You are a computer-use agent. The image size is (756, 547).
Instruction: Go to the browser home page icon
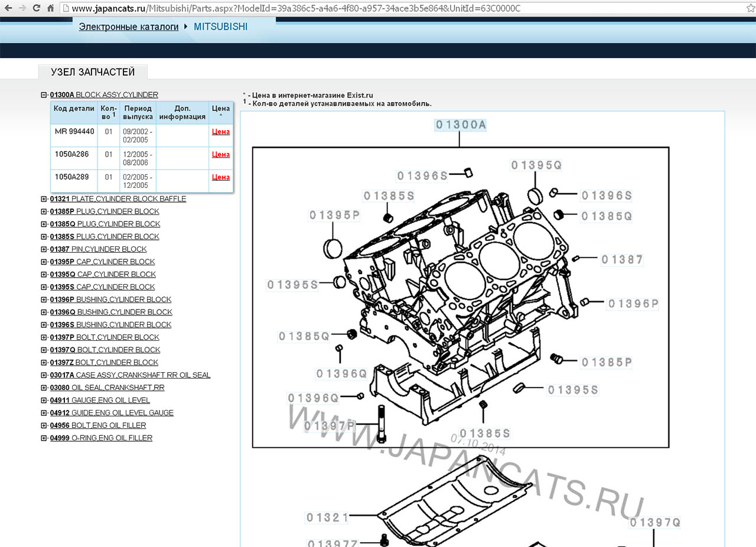pos(50,8)
